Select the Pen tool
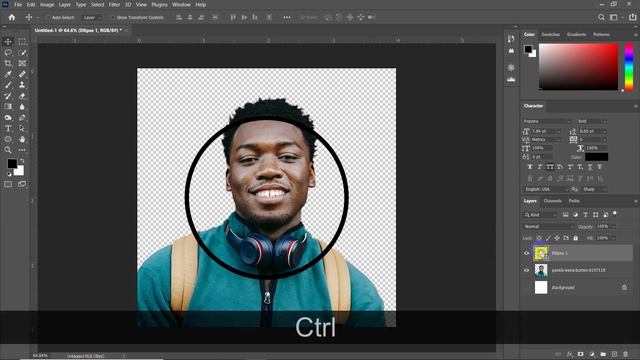Screen dimensions: 640x360 (x=22, y=118)
